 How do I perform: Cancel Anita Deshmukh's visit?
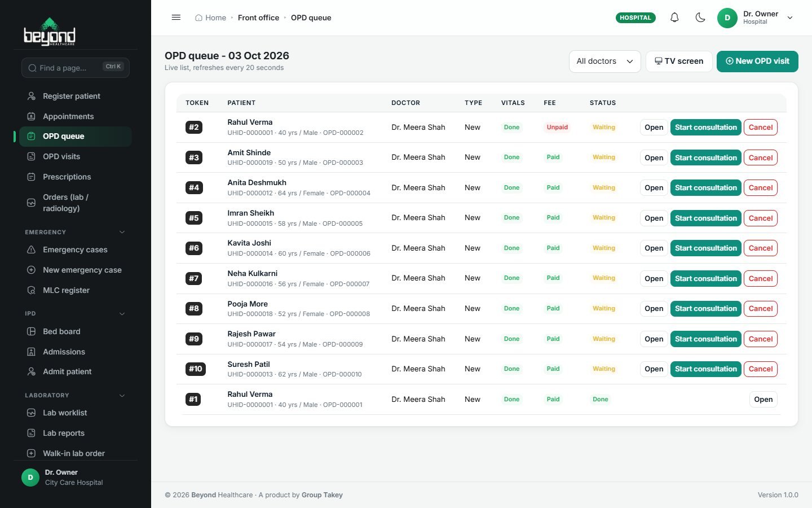760,187
